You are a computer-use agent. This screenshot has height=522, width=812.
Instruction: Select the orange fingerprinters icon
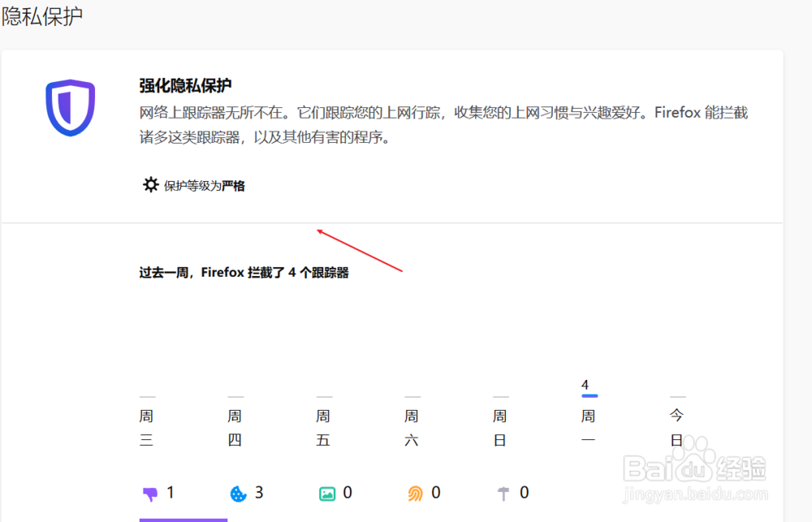[414, 492]
